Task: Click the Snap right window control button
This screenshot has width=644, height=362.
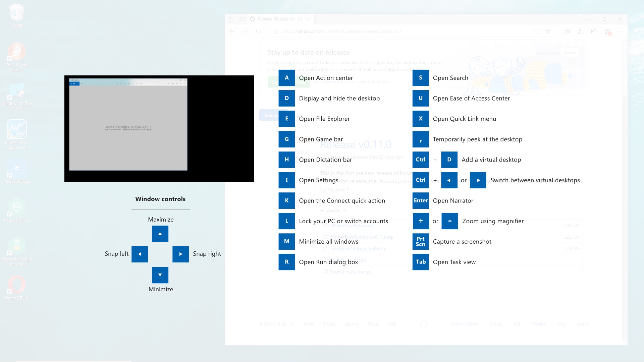Action: tap(180, 254)
